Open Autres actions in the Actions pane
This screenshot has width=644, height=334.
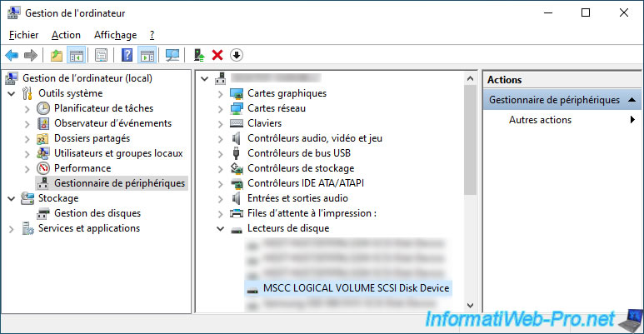(x=540, y=120)
